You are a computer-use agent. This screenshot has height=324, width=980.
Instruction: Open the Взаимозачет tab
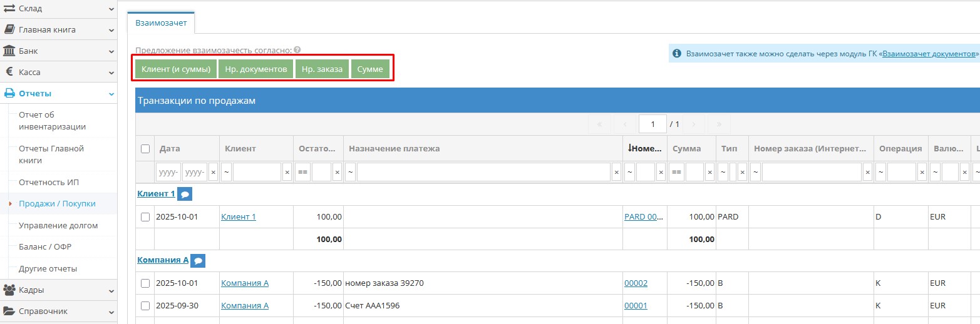pyautogui.click(x=161, y=22)
